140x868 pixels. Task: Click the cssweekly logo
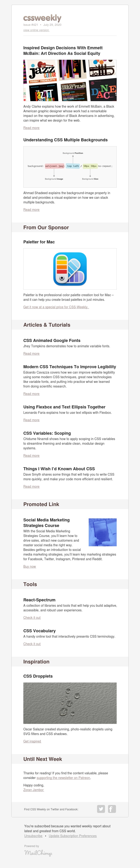click(x=42, y=18)
